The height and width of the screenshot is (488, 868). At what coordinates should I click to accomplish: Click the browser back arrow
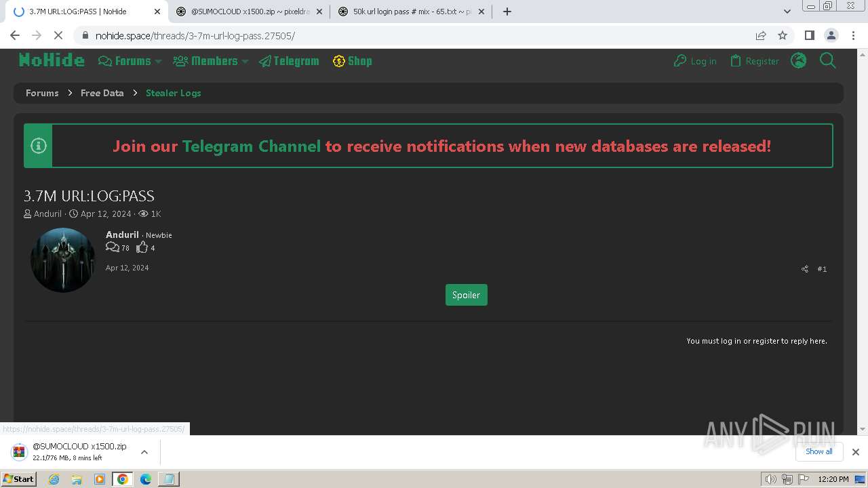point(15,35)
